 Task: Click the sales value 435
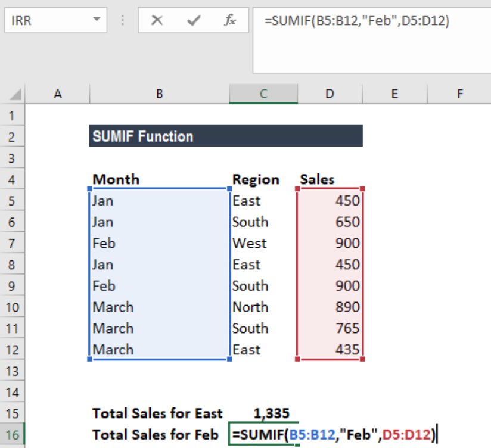[x=330, y=350]
